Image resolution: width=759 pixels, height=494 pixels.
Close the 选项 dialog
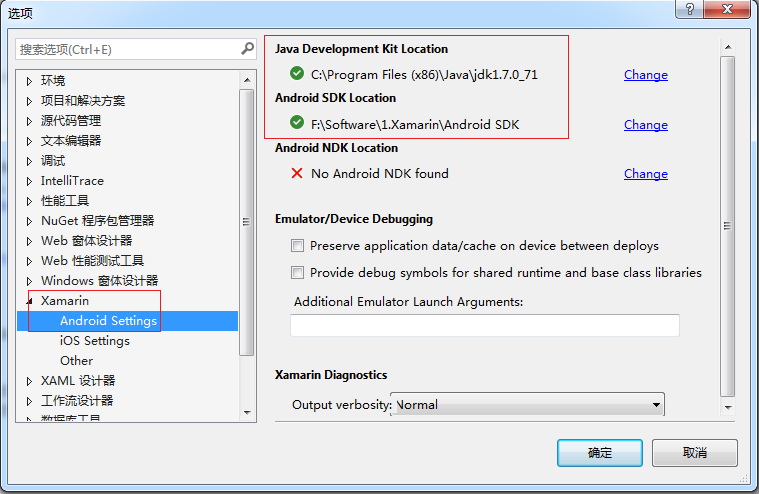coord(727,9)
